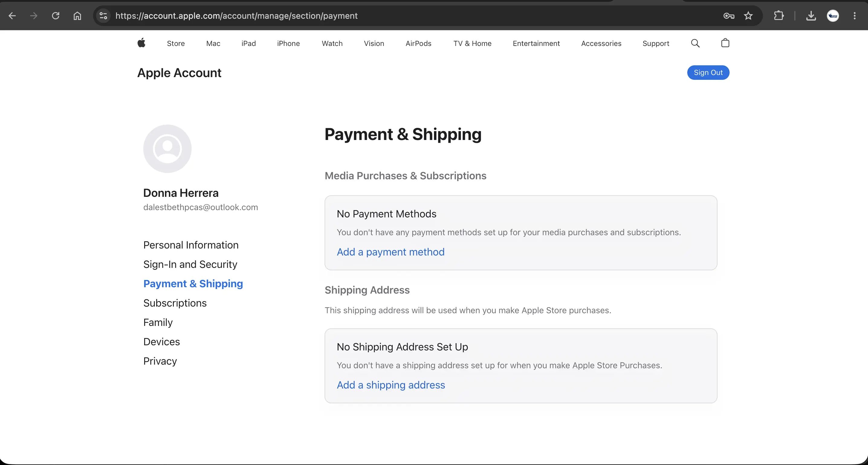The image size is (868, 465).
Task: Click Add a payment method link
Action: [x=390, y=252]
